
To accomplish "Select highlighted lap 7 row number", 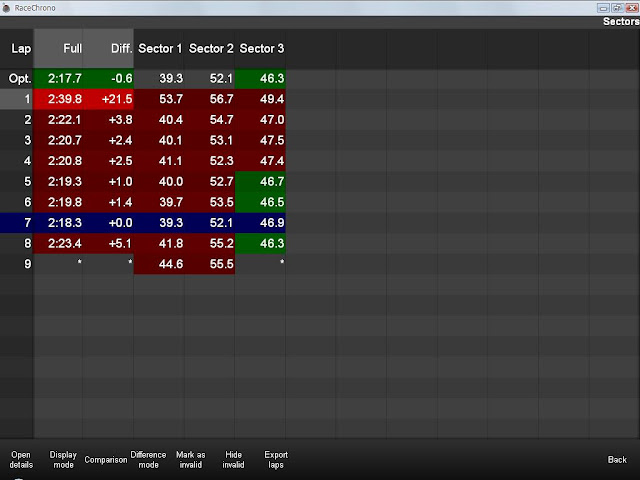I will coord(17,222).
